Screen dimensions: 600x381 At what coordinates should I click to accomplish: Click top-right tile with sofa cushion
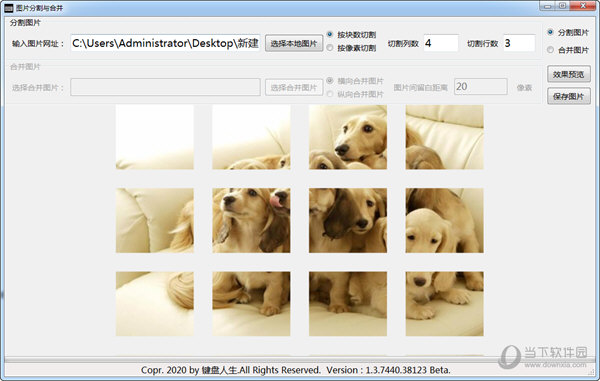(445, 137)
